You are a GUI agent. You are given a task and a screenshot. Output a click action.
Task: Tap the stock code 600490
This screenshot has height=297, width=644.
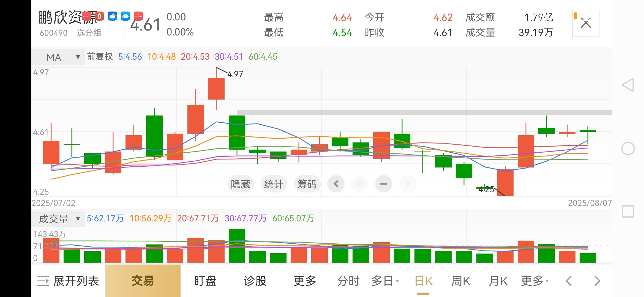point(54,33)
